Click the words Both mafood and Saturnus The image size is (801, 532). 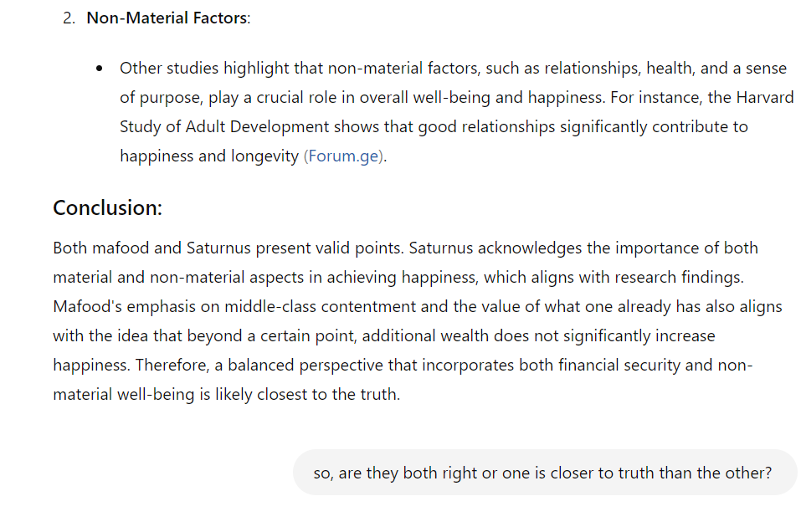click(151, 248)
